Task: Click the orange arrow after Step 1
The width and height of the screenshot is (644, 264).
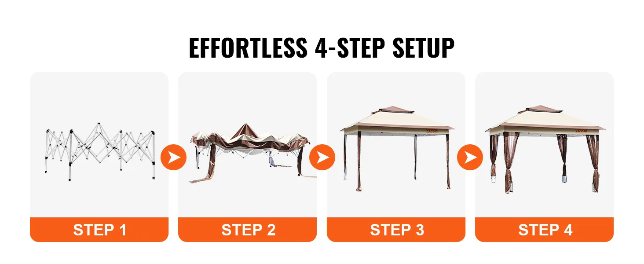Action: pos(174,157)
